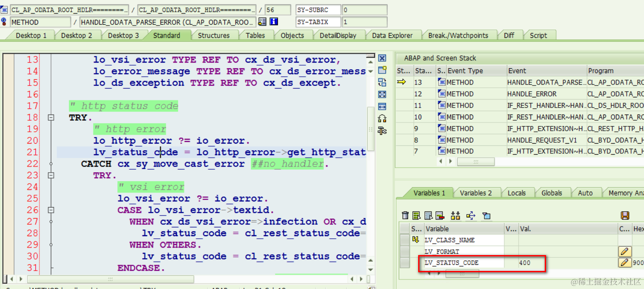The image size is (644, 289).
Task: Click the SY-SUBRC value field
Action: click(x=365, y=10)
